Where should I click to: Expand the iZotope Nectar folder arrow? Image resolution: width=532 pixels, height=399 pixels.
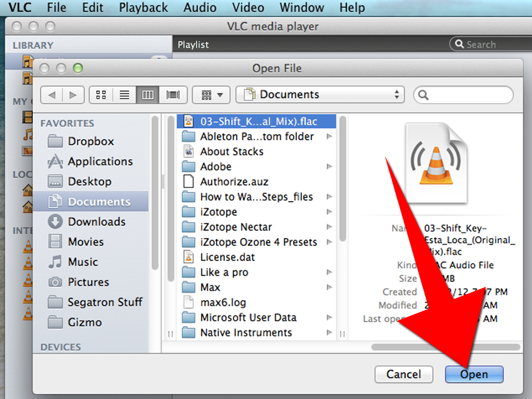pos(329,227)
